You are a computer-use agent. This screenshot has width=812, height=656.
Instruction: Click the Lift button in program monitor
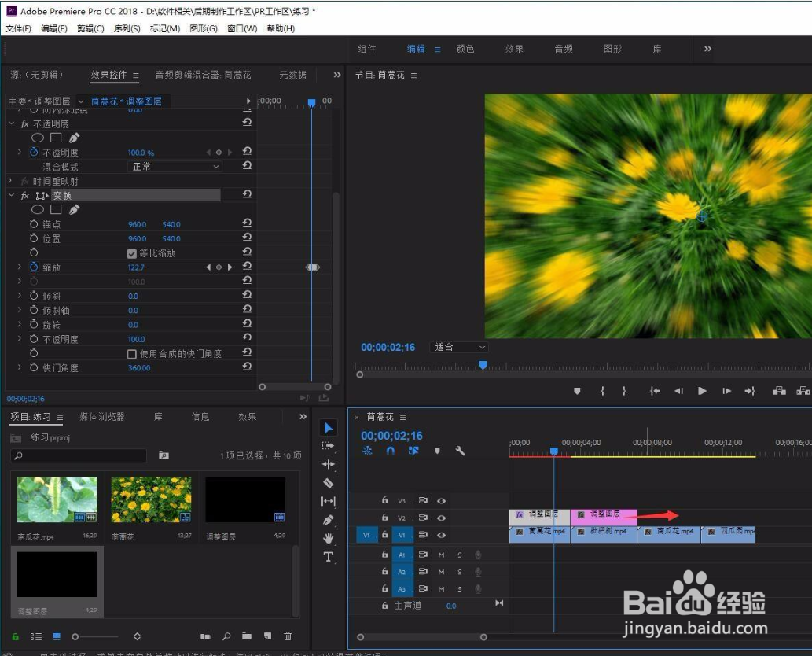[x=779, y=391]
